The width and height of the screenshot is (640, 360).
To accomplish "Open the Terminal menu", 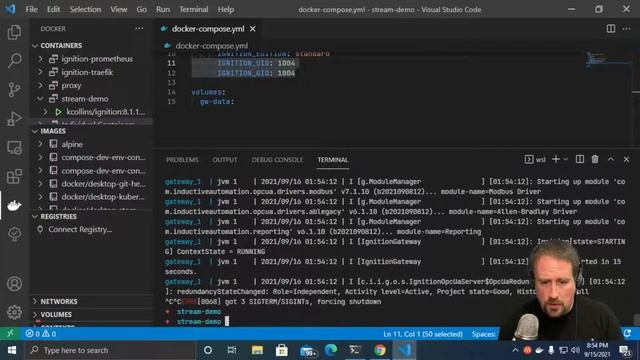I will (x=193, y=9).
